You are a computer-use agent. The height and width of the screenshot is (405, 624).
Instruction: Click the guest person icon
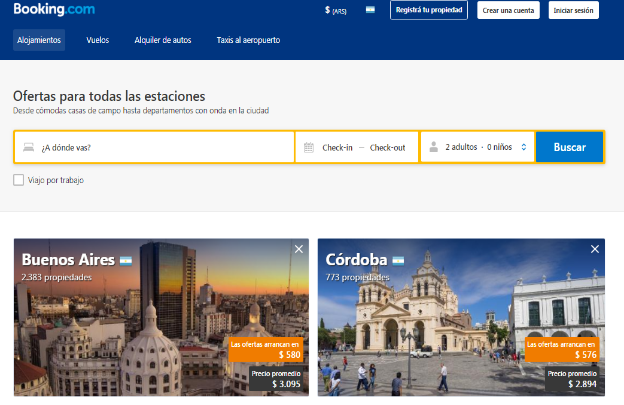433,147
